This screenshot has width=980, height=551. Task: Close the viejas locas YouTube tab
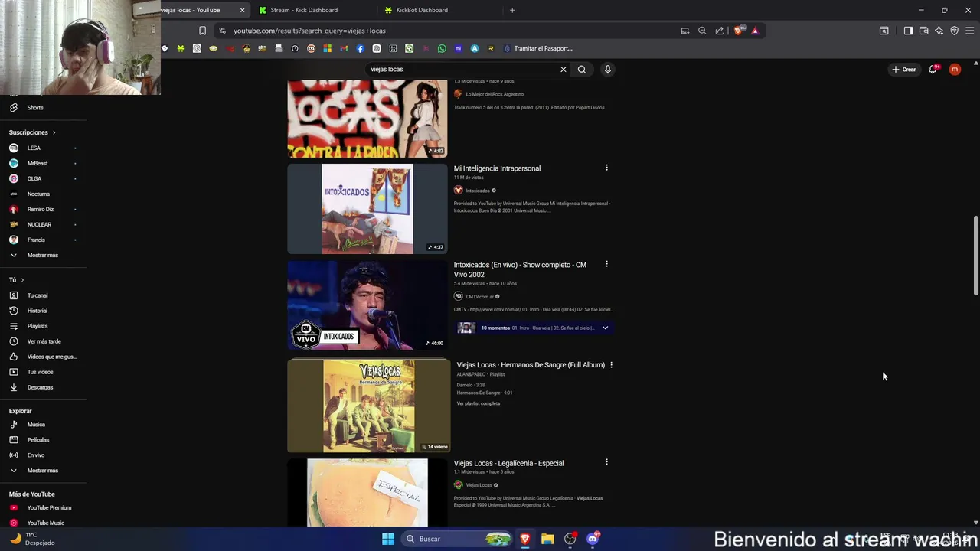coord(242,10)
